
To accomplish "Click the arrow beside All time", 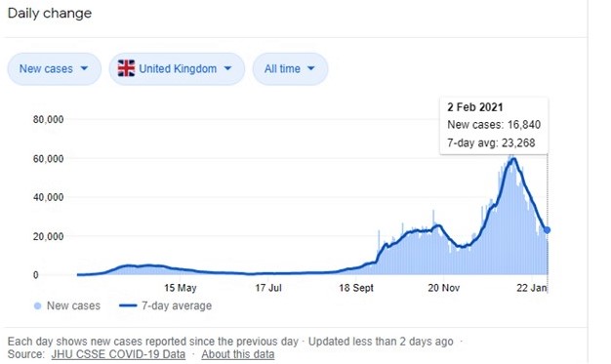I will tap(311, 68).
